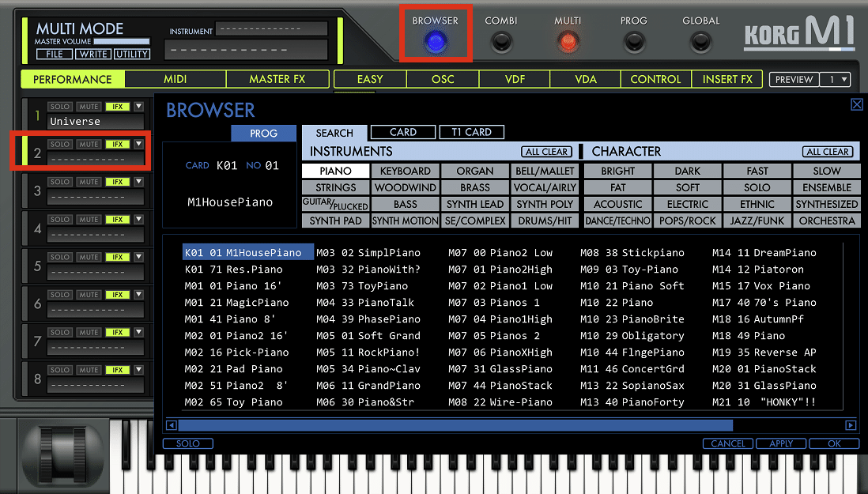Open the track 7 dropdown arrow
The image size is (868, 494).
point(139,332)
